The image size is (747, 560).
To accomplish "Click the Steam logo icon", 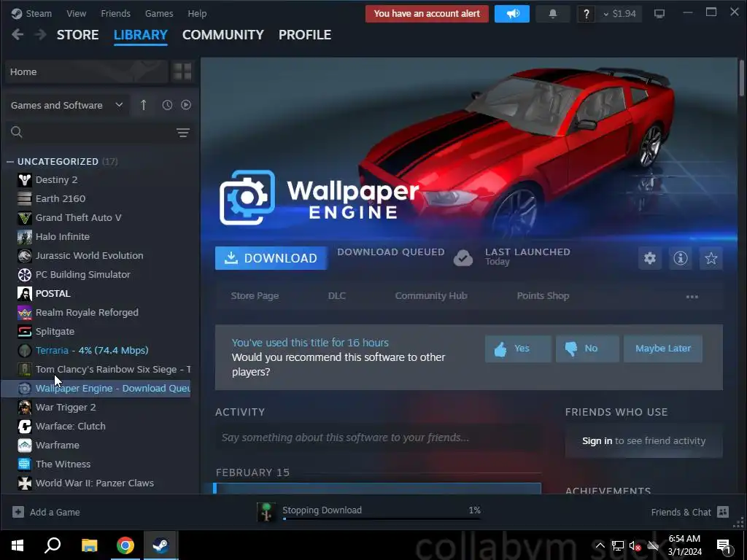I will pos(17,13).
